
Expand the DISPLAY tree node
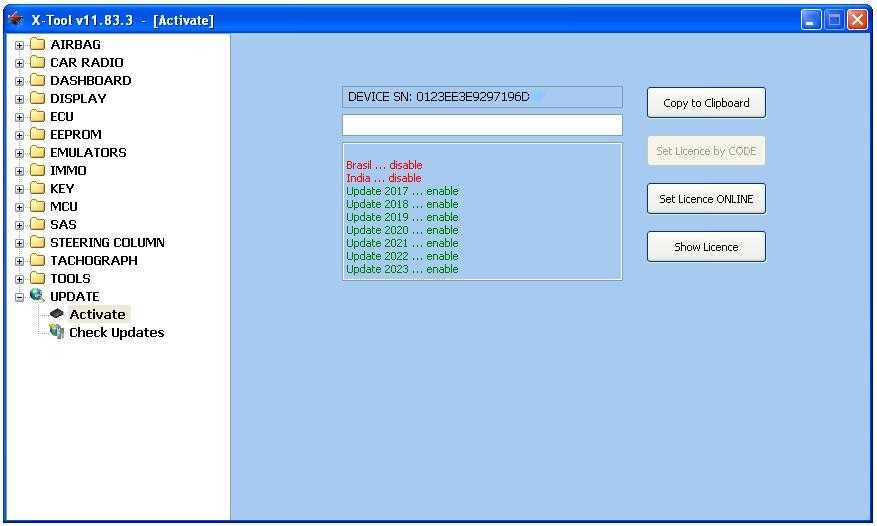click(x=20, y=99)
